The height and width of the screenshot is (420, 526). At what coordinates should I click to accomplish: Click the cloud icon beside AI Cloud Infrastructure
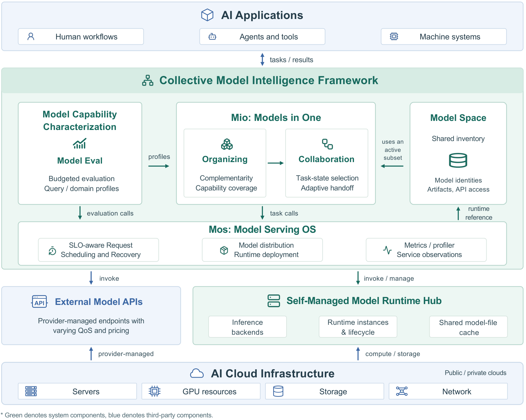(197, 374)
